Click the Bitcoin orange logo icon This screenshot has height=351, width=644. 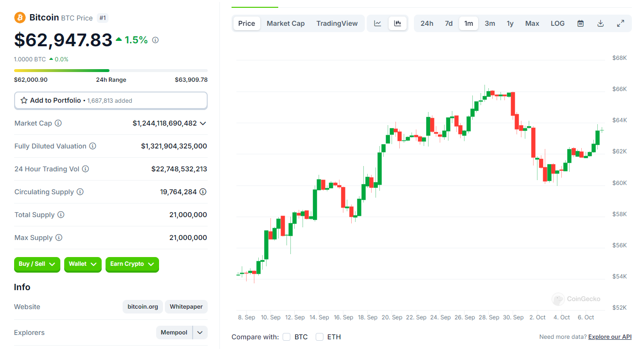coord(20,18)
